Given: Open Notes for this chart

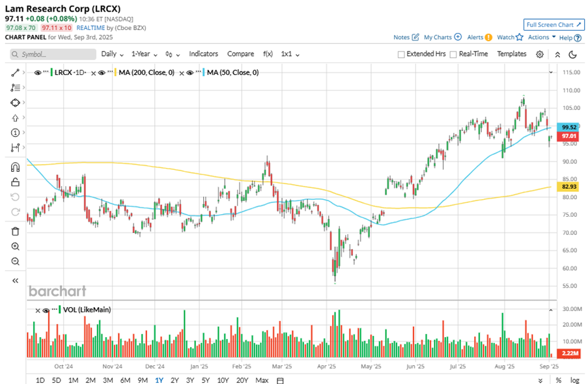Looking at the screenshot, I should [x=406, y=37].
